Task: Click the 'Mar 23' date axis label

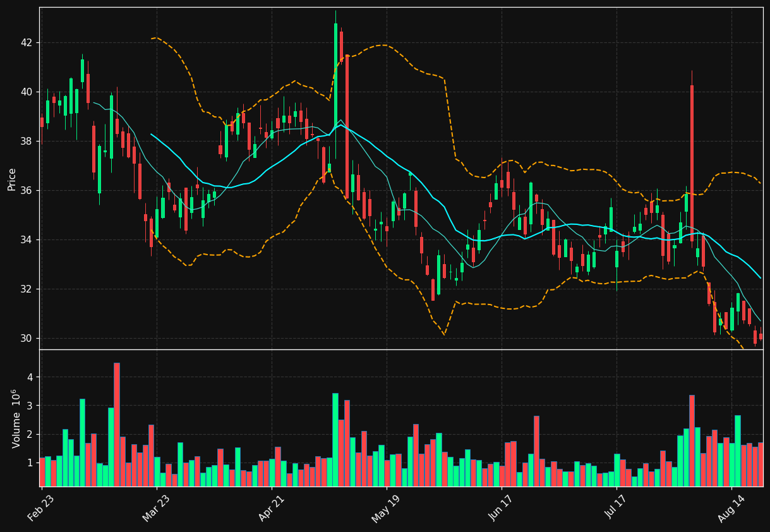Action: click(155, 508)
